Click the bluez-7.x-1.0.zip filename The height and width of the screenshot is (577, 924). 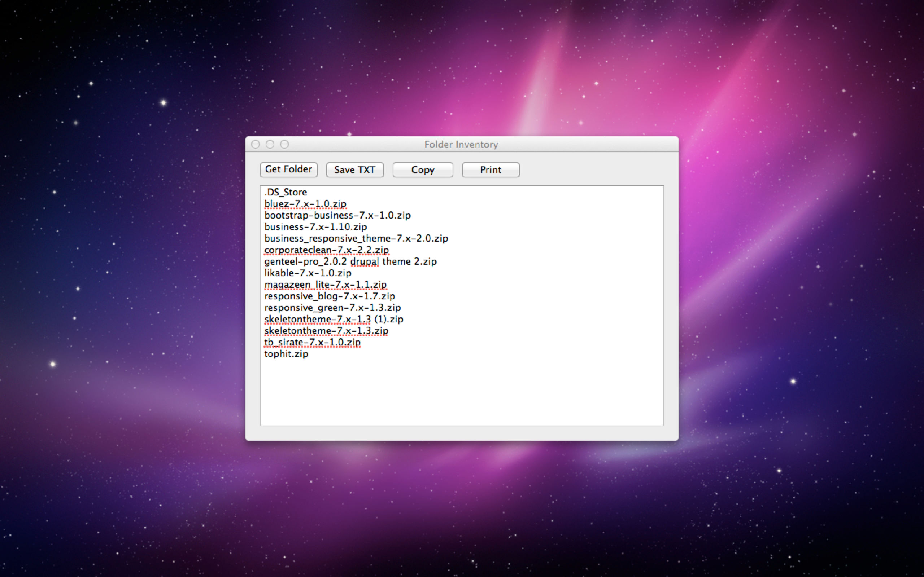305,204
